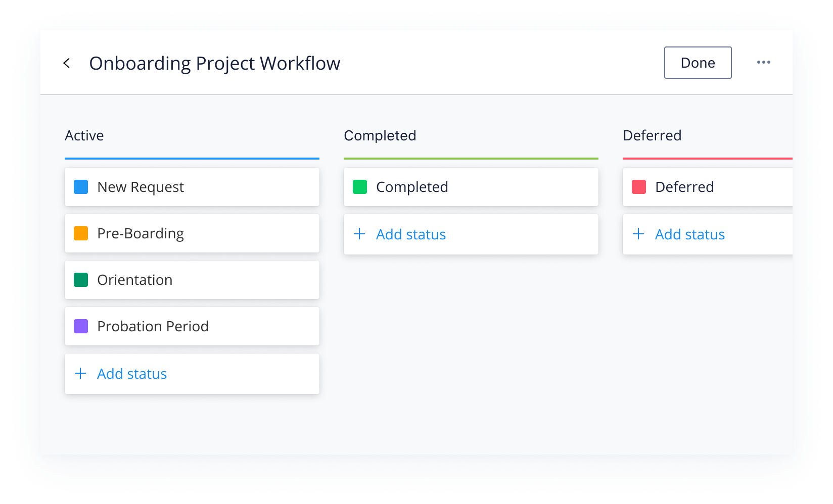Click the Onboarding Project Workflow title
833x504 pixels.
coord(215,64)
